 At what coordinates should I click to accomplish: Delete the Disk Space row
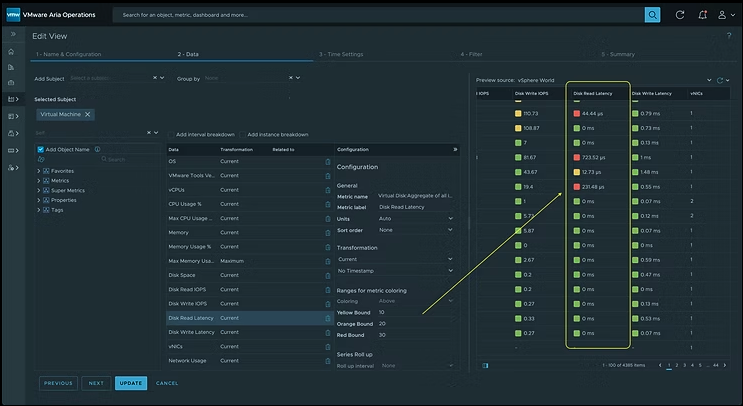pos(327,276)
